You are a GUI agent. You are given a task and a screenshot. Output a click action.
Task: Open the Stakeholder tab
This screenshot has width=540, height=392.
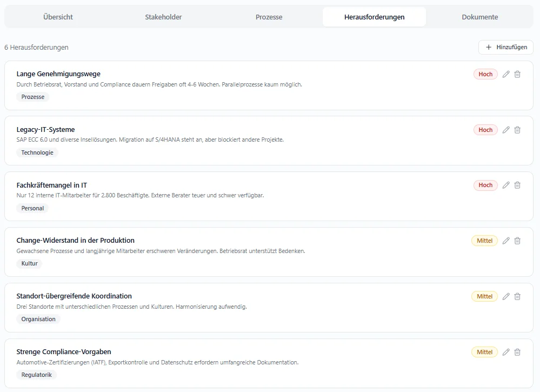pyautogui.click(x=163, y=17)
